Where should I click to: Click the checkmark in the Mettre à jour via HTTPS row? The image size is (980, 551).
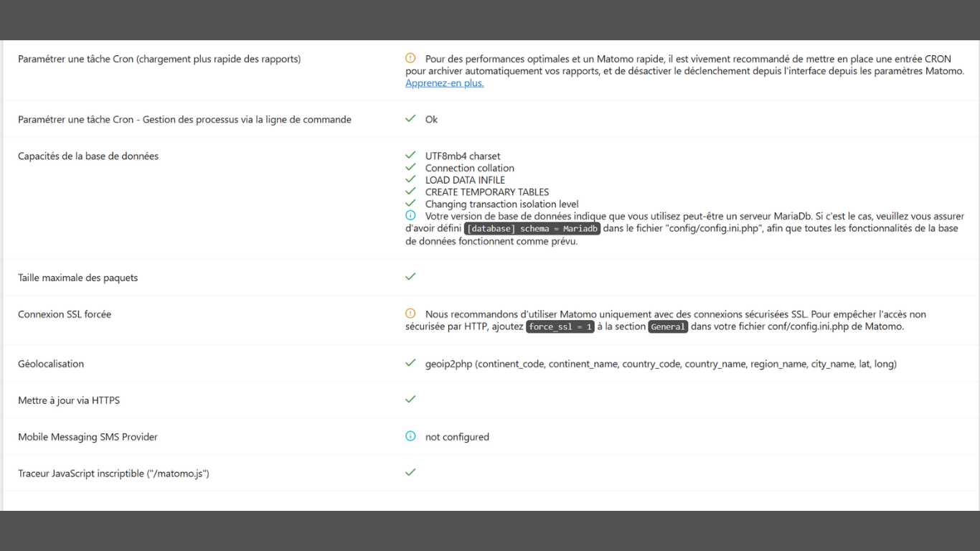click(410, 399)
